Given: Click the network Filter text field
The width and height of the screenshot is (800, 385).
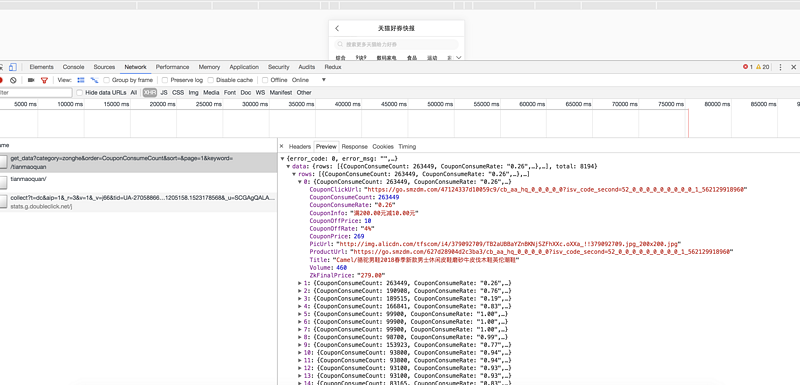Looking at the screenshot, I should coord(36,93).
